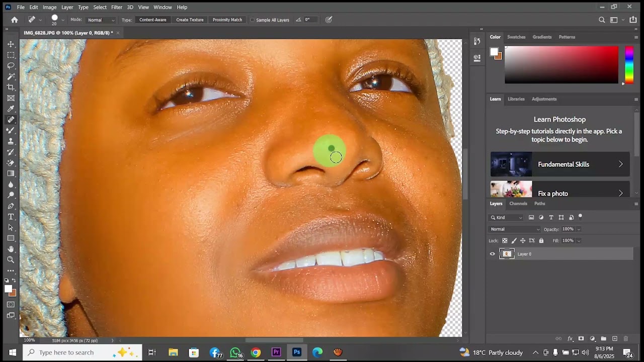The height and width of the screenshot is (362, 644).
Task: Click the foreground color swatch in toolbar
Action: (x=8, y=289)
